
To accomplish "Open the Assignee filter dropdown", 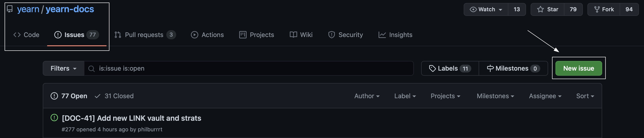I will (545, 96).
